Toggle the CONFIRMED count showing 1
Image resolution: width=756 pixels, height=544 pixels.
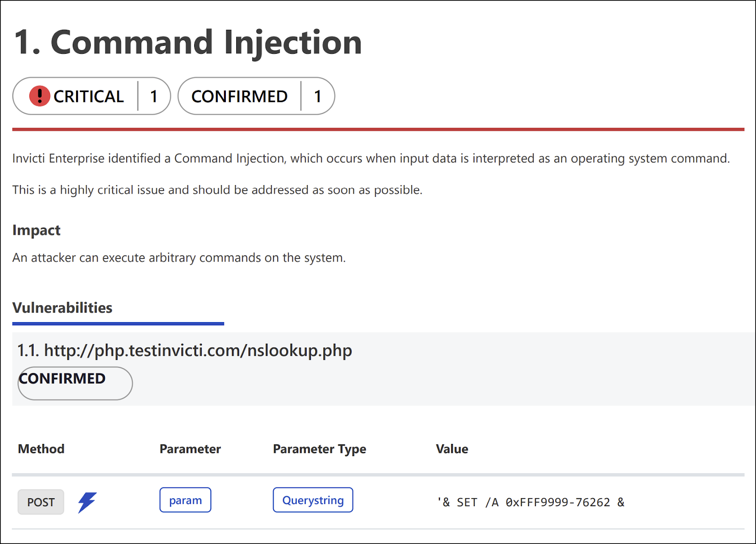click(318, 96)
